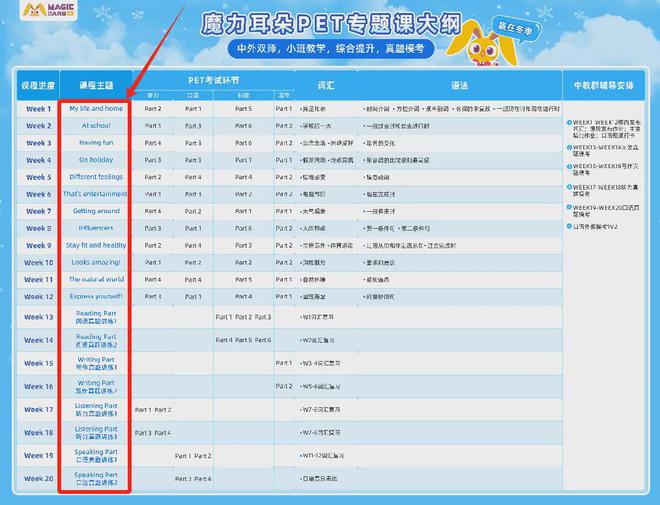Click the Week 4 cell
This screenshot has width=660, height=505.
coord(38,160)
